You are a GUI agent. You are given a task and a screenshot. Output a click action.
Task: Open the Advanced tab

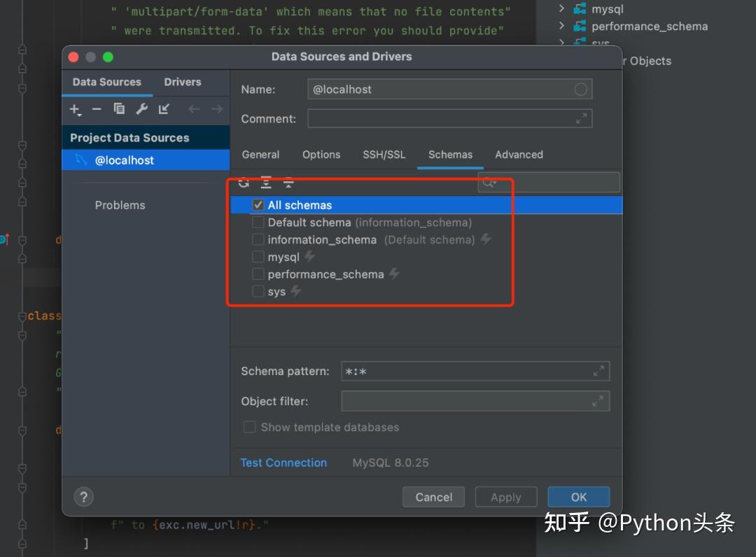(519, 155)
